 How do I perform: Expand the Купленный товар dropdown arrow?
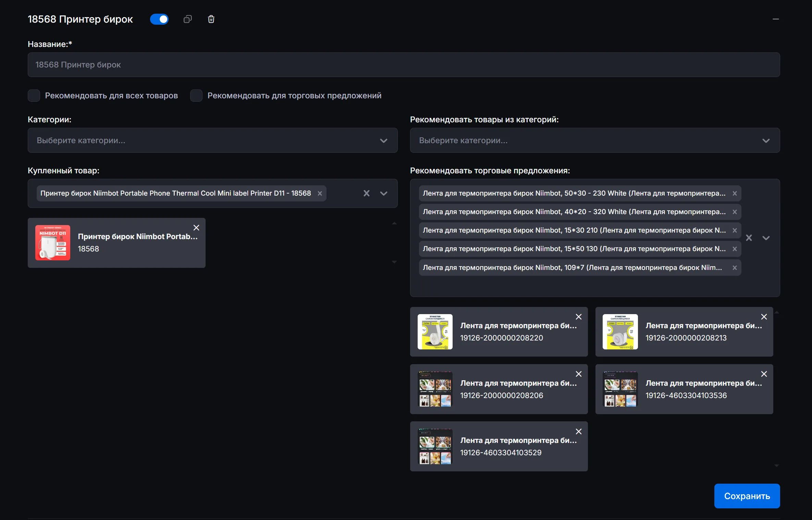point(384,193)
